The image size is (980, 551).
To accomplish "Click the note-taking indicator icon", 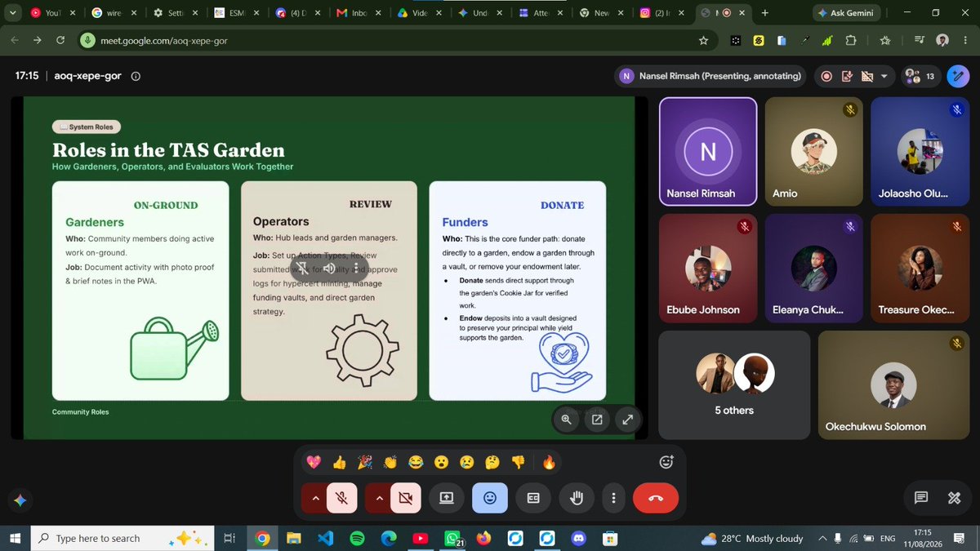I will [x=847, y=76].
